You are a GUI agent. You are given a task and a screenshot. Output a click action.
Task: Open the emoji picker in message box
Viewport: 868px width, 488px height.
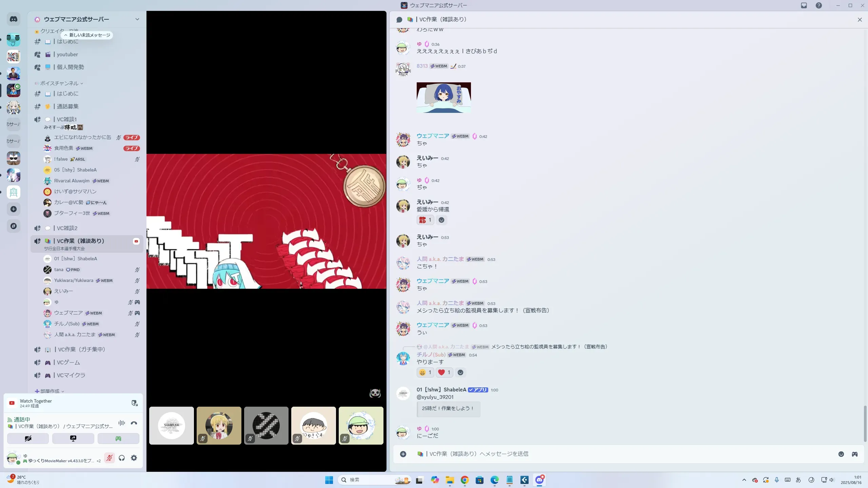(x=841, y=454)
